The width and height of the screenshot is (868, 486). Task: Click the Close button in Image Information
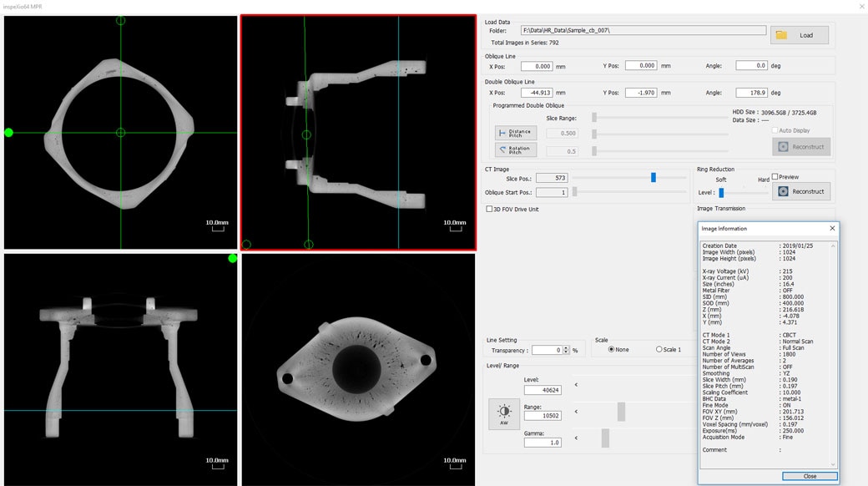pyautogui.click(x=810, y=476)
